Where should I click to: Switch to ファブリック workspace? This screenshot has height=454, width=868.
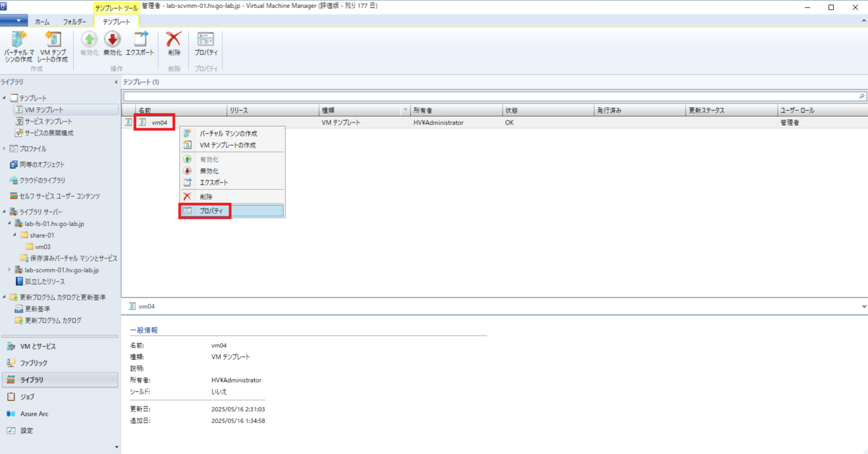59,363
